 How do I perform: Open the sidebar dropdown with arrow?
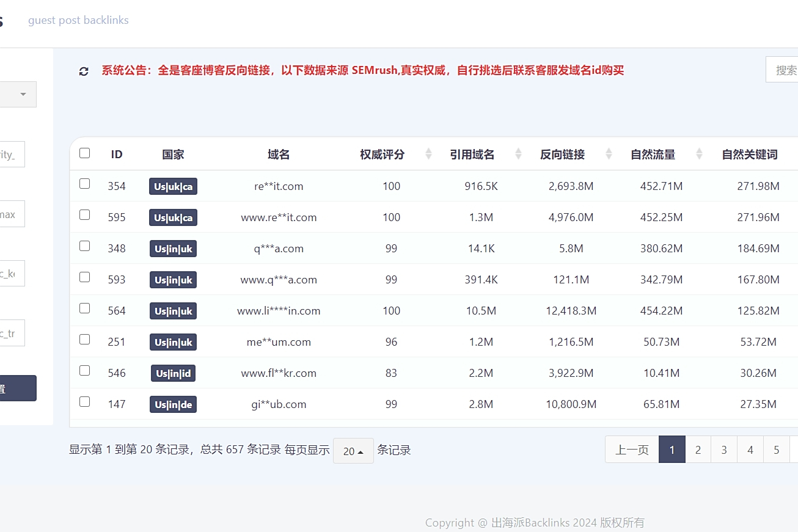coord(18,95)
